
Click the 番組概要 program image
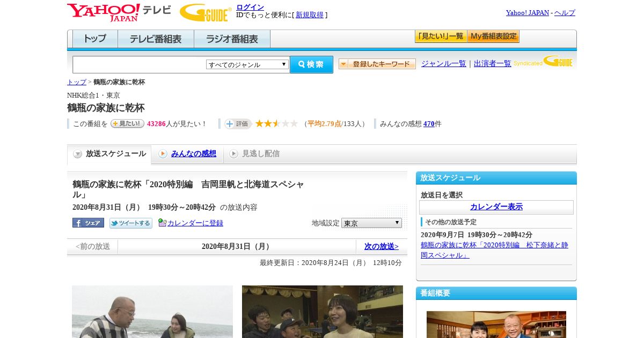(x=496, y=325)
